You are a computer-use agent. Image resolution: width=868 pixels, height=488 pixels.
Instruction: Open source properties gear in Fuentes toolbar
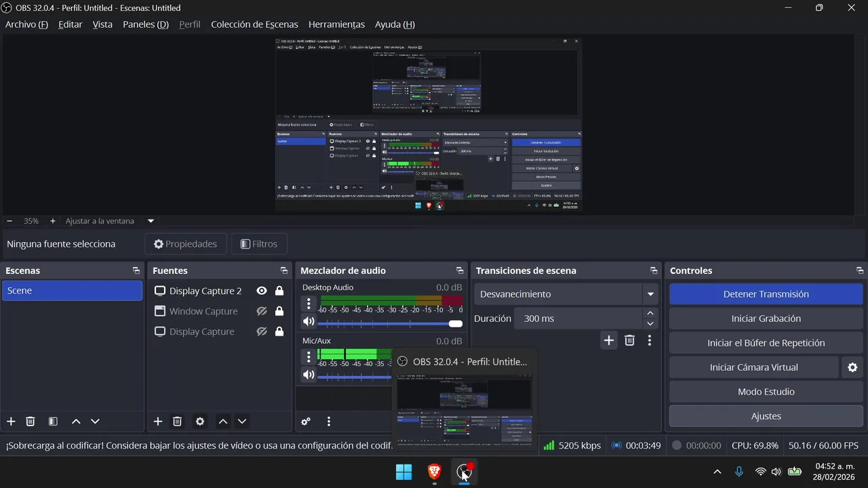[200, 422]
